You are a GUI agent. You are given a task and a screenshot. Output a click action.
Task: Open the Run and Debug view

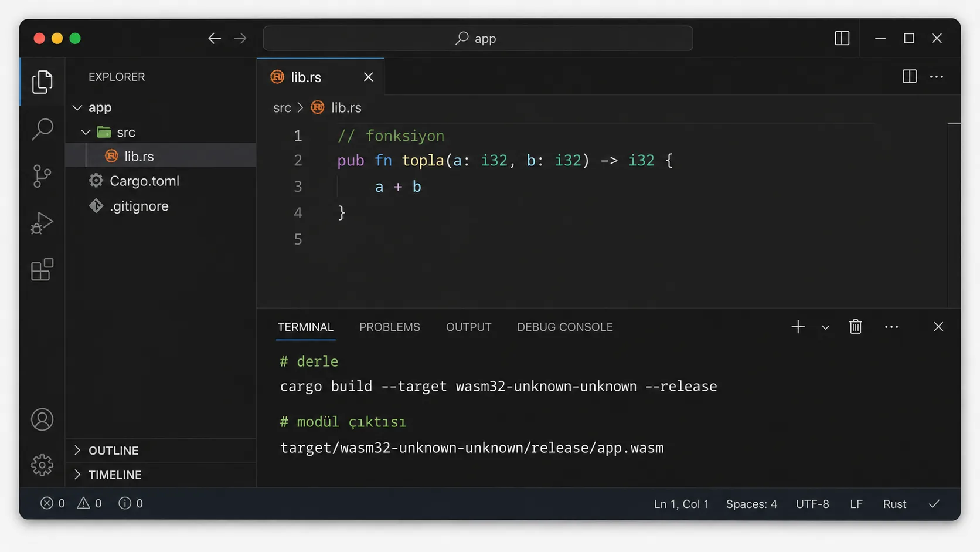[x=42, y=223]
